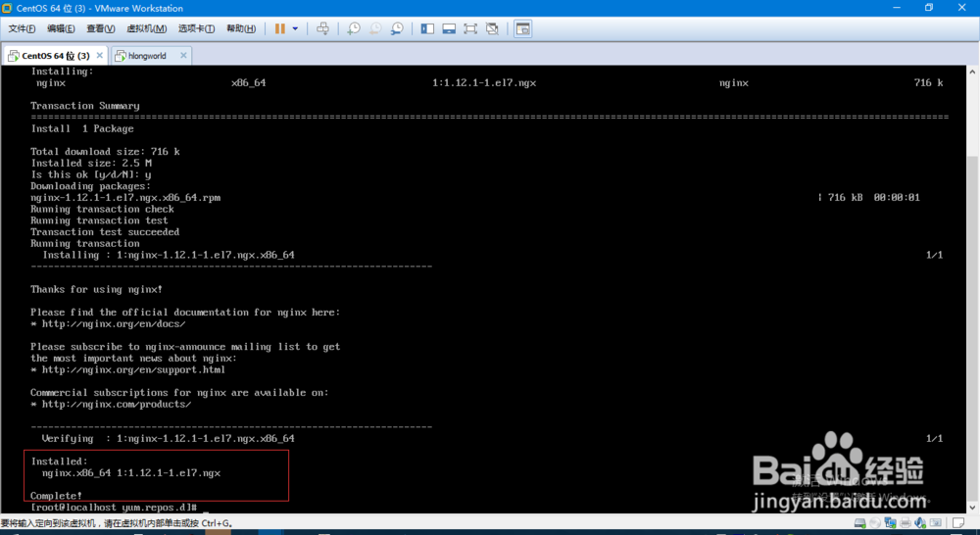Toggle the library sidebar view icon
The width and height of the screenshot is (980, 535).
point(427,28)
